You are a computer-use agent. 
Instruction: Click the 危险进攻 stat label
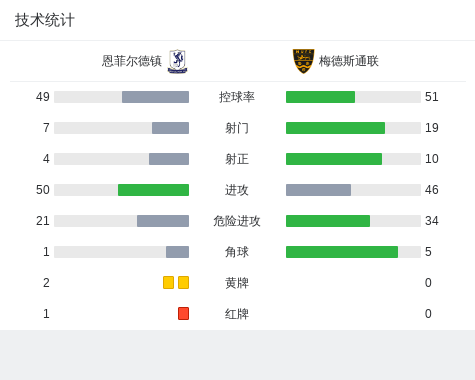237,221
